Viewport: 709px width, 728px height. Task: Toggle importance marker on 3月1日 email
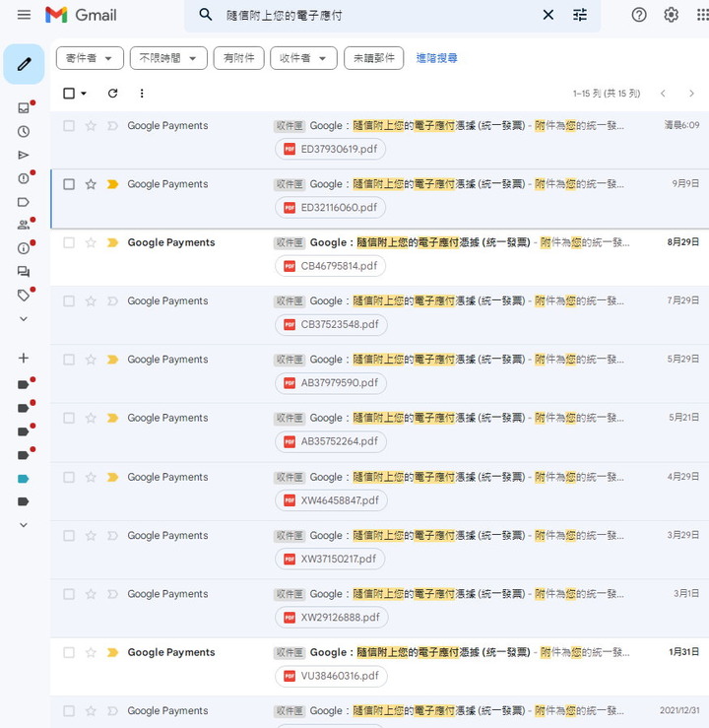click(112, 594)
